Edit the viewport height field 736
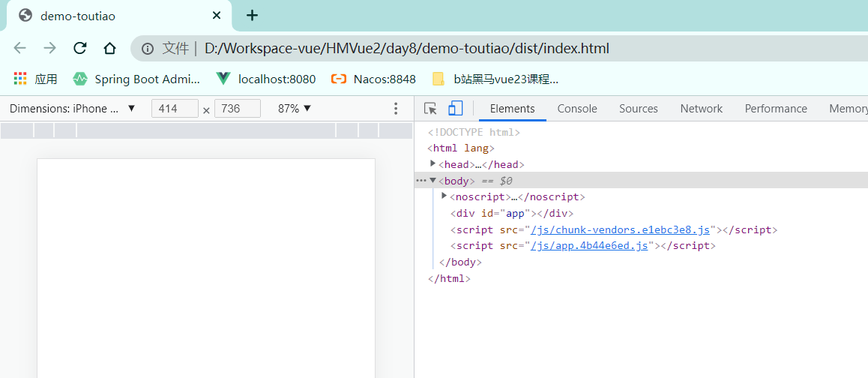 coord(238,109)
